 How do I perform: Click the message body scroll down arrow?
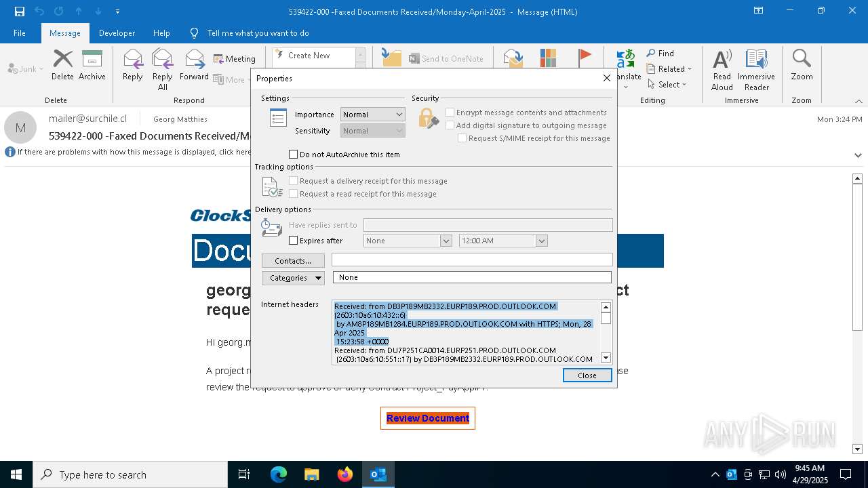pos(857,449)
